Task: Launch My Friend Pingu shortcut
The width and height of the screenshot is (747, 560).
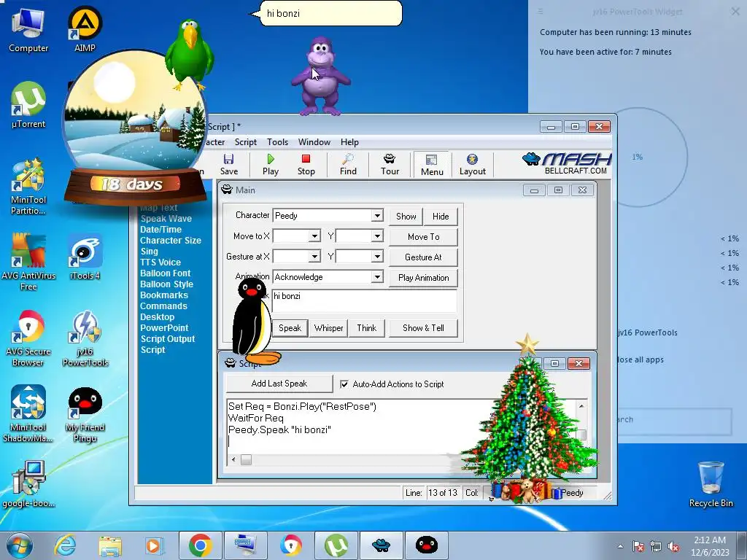Action: pyautogui.click(x=85, y=414)
